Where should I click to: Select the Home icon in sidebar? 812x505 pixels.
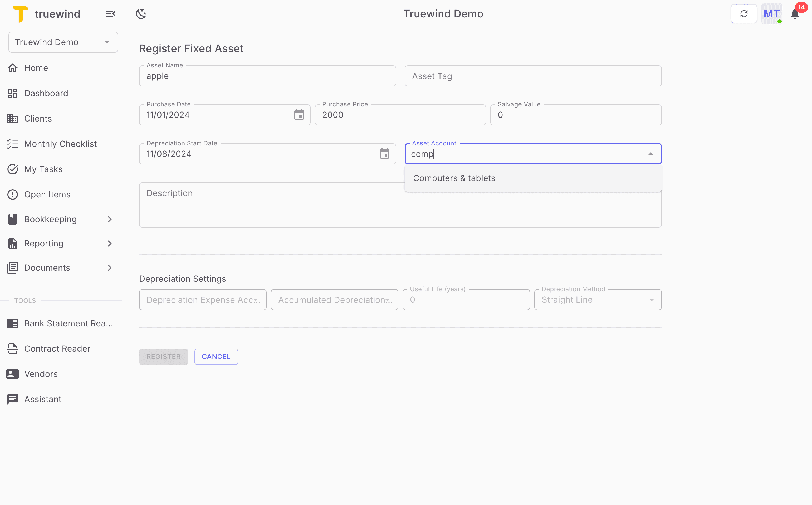[13, 68]
